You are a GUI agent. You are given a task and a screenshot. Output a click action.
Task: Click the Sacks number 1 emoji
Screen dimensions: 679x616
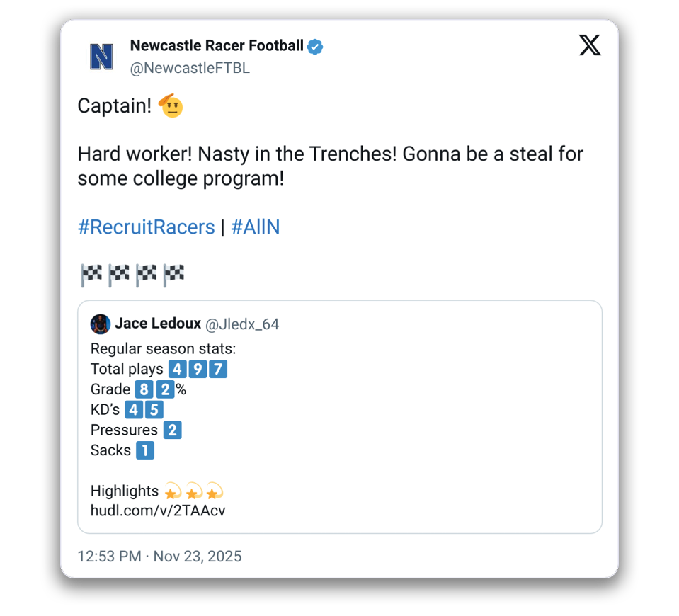pos(144,450)
